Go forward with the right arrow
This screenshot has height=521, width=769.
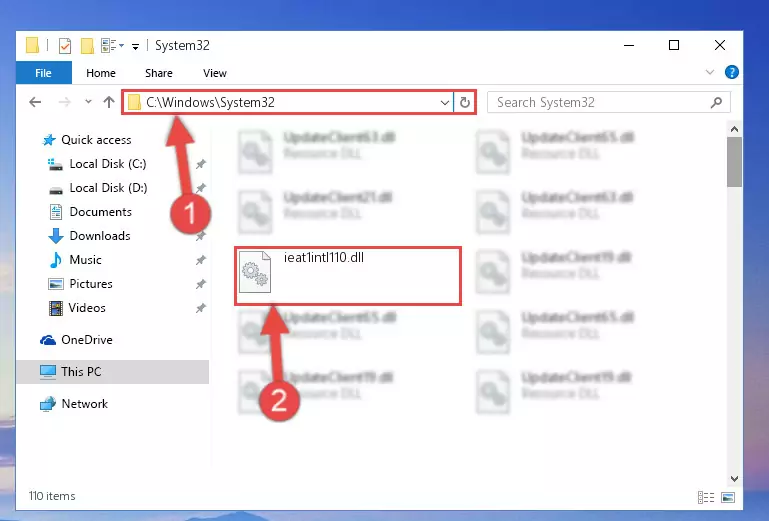pyautogui.click(x=64, y=102)
